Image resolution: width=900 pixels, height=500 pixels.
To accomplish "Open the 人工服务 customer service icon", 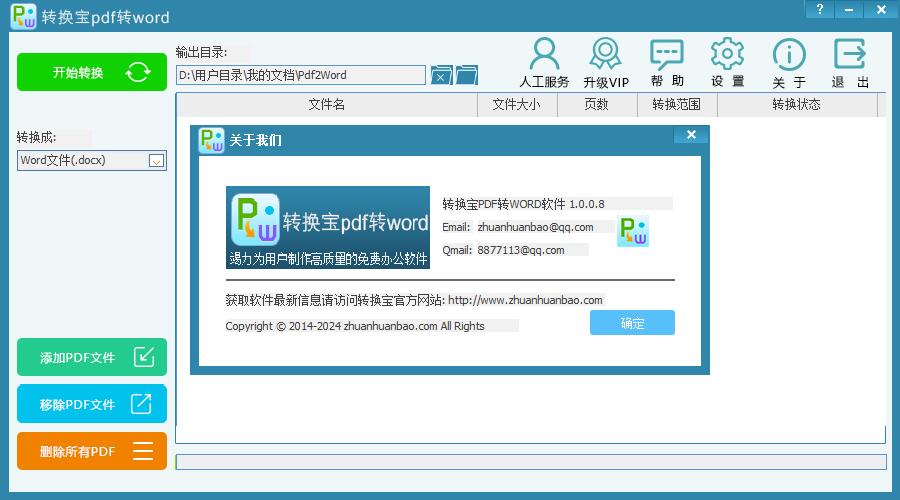I will click(544, 63).
